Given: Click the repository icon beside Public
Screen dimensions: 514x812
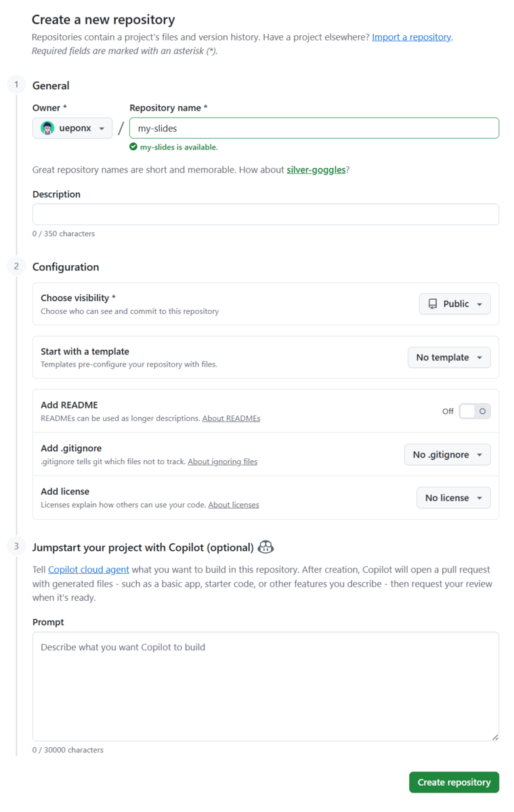Looking at the screenshot, I should 433,304.
